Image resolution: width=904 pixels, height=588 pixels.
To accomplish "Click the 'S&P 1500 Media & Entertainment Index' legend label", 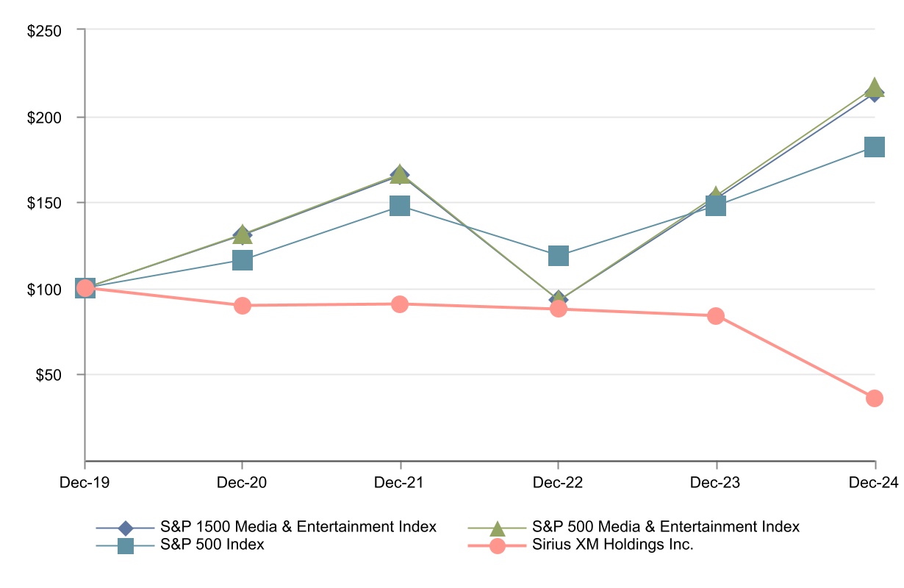I will click(298, 527).
